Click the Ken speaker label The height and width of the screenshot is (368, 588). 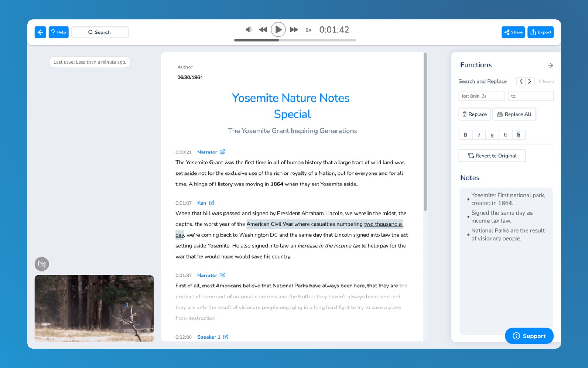pyautogui.click(x=202, y=203)
